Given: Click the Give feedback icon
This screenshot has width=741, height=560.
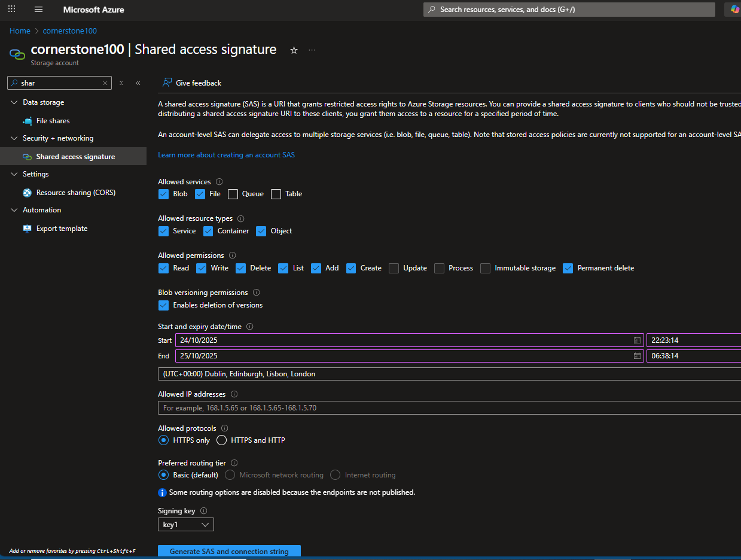Looking at the screenshot, I should (167, 83).
